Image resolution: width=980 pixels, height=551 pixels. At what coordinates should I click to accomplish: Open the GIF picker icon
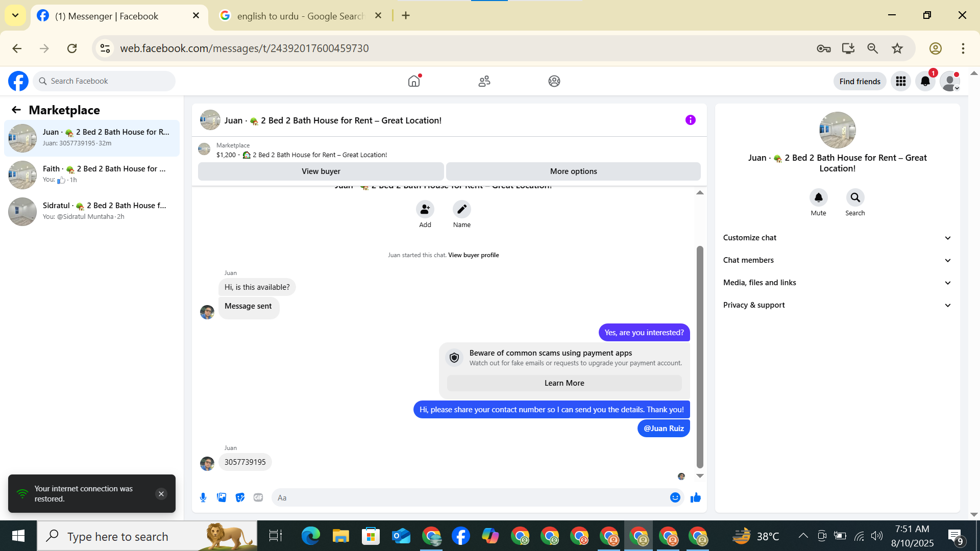[x=258, y=497]
